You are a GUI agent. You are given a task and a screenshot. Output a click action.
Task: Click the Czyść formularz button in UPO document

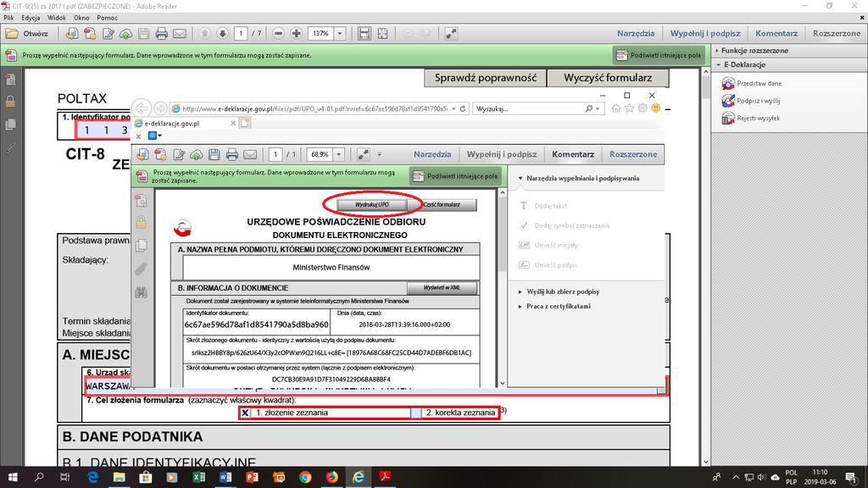(442, 205)
